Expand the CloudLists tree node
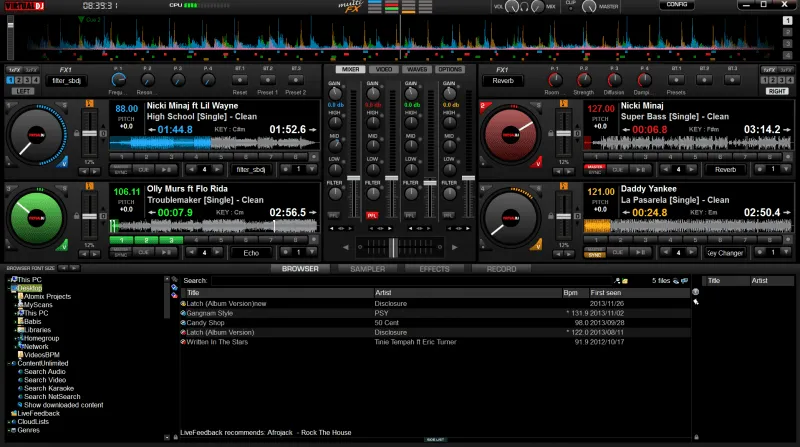The image size is (800, 447). (9, 423)
